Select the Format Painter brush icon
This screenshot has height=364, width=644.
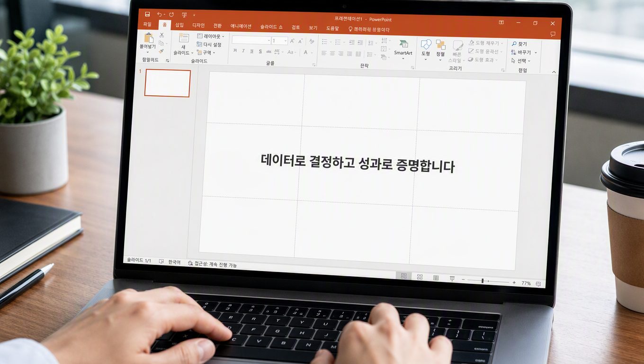161,51
